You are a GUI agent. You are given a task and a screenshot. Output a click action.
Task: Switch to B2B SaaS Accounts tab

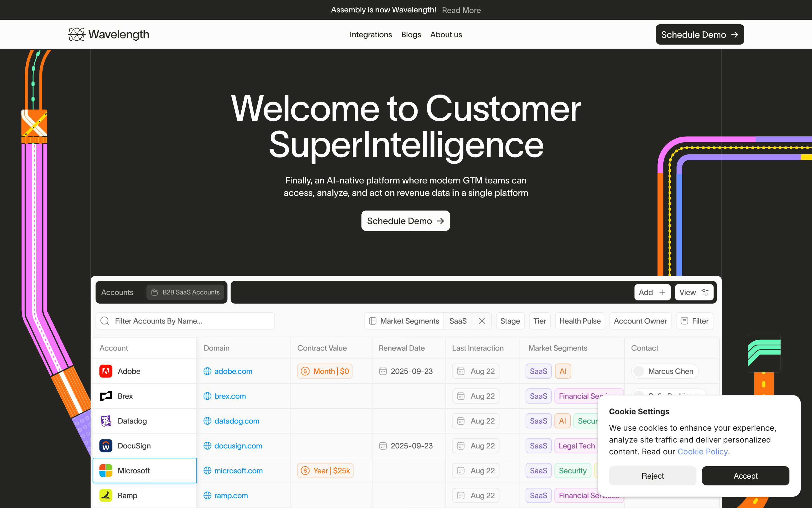185,292
